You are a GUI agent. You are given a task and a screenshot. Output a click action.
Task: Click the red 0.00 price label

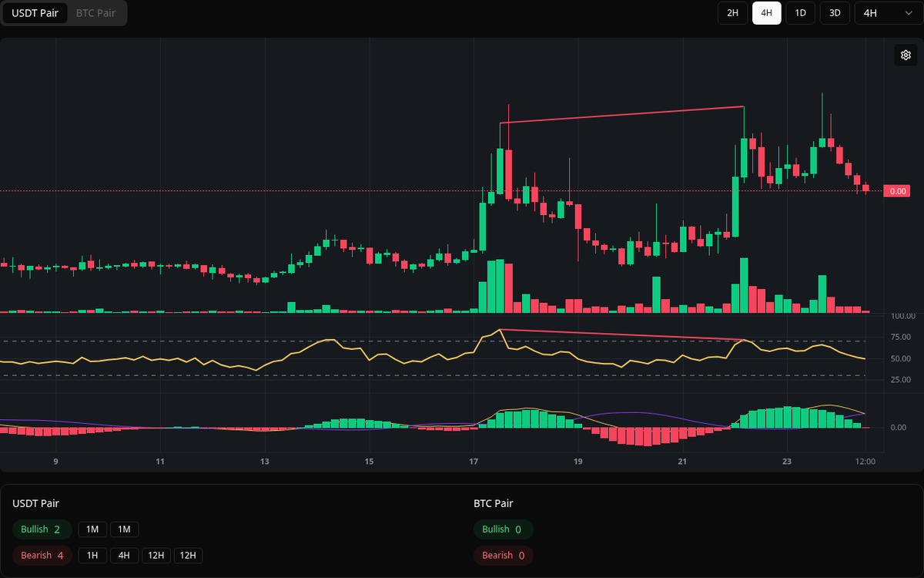896,190
